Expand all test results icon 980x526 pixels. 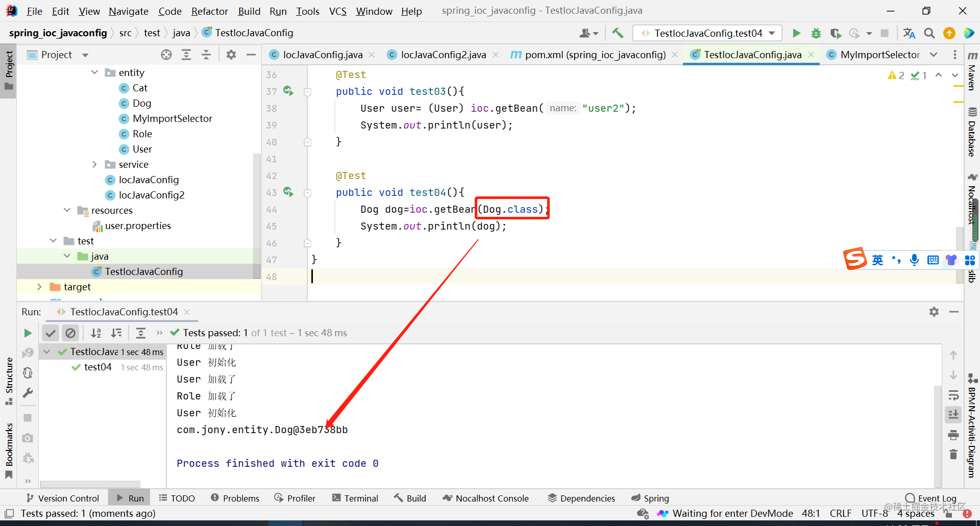tap(141, 333)
